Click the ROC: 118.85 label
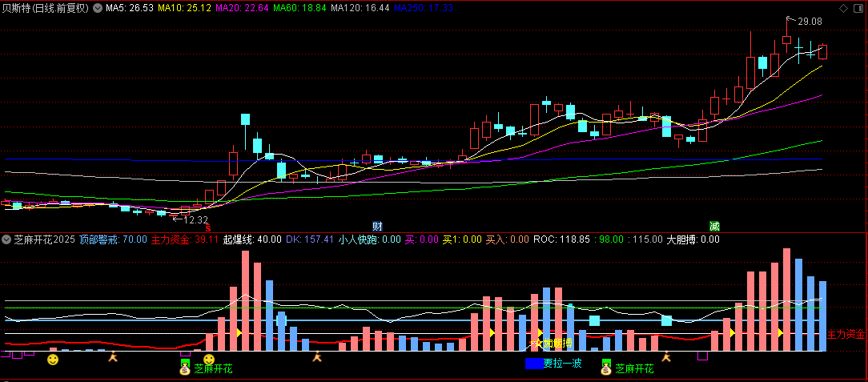The width and height of the screenshot is (868, 382). pos(561,239)
